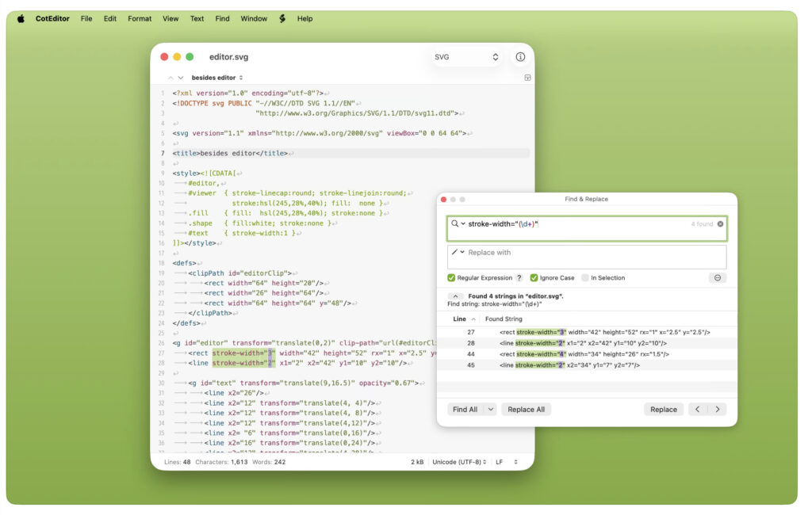
Task: Open the SVG syntax style dropdown
Action: (x=466, y=56)
